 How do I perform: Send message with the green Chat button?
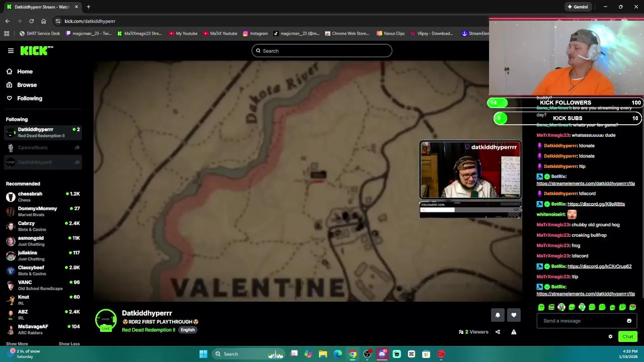(x=627, y=337)
